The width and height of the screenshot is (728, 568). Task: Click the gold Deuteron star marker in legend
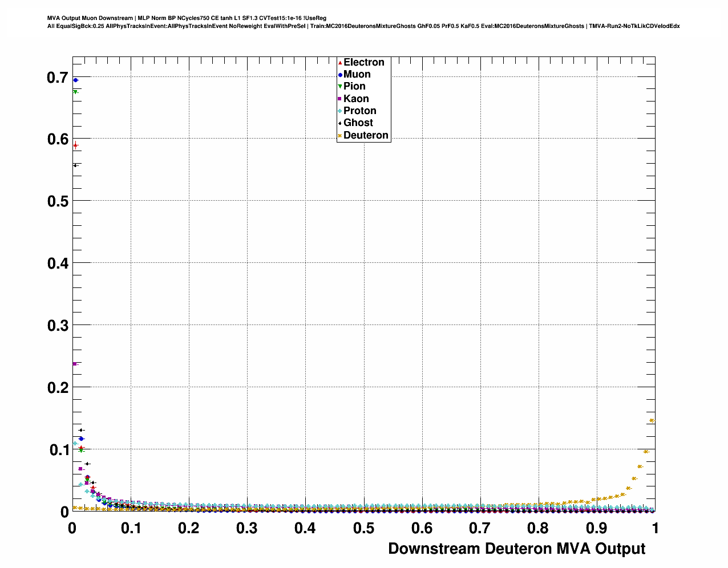coord(340,135)
